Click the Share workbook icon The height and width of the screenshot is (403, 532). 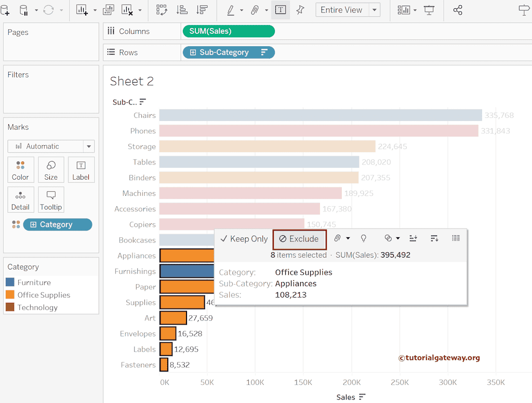[458, 10]
